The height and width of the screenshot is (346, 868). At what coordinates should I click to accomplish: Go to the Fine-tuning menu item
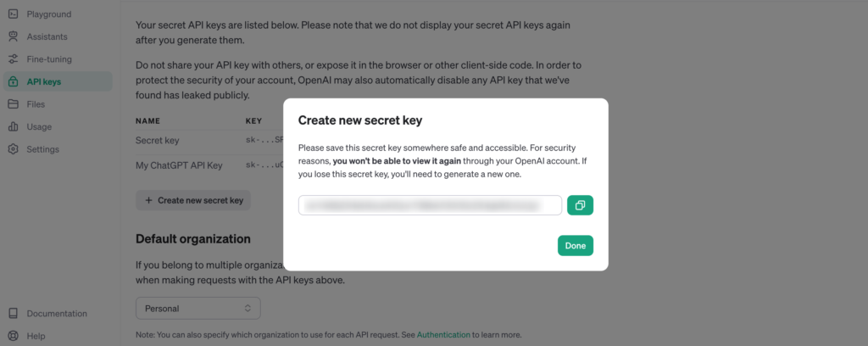pos(49,59)
